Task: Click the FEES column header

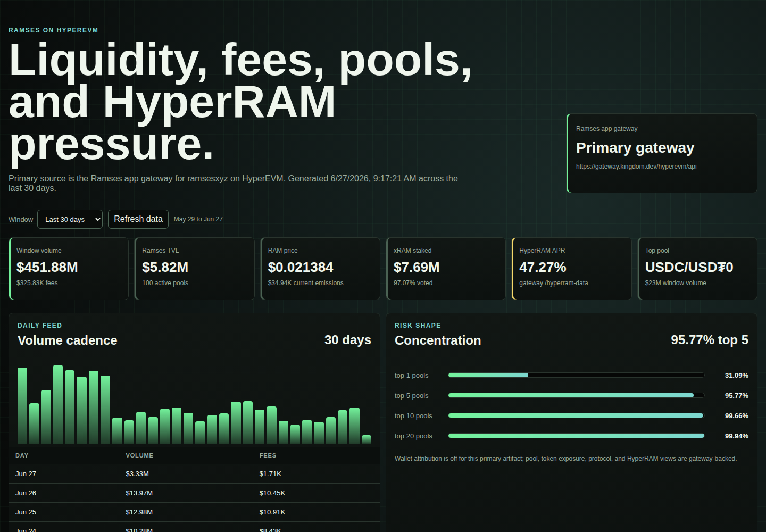Action: (268, 455)
